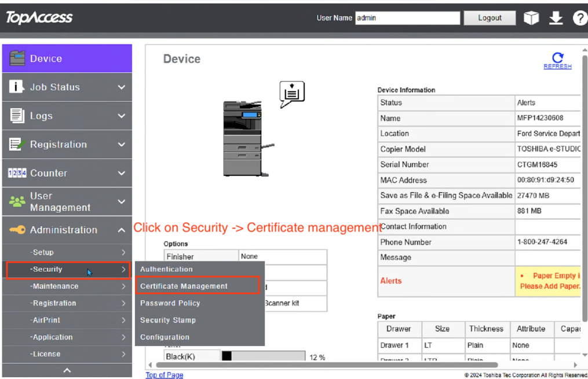Click the circular Refresh icon
This screenshot has width=588, height=379.
coord(557,57)
